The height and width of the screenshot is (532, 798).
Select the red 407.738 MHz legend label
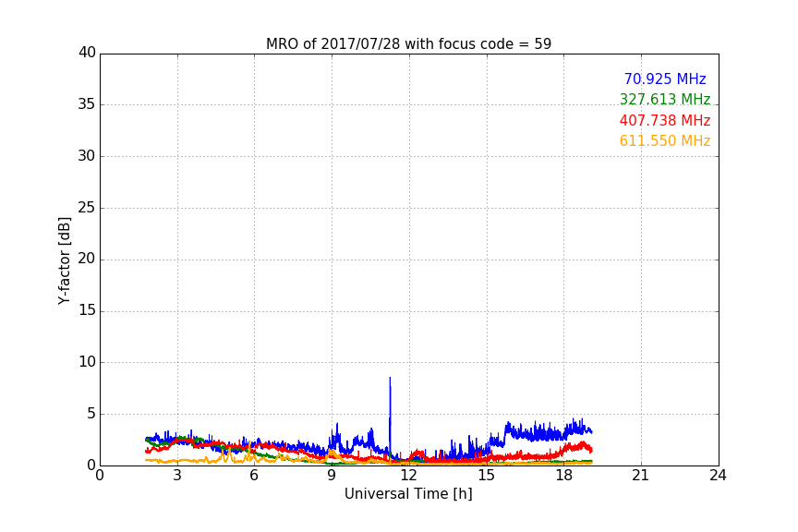665,121
